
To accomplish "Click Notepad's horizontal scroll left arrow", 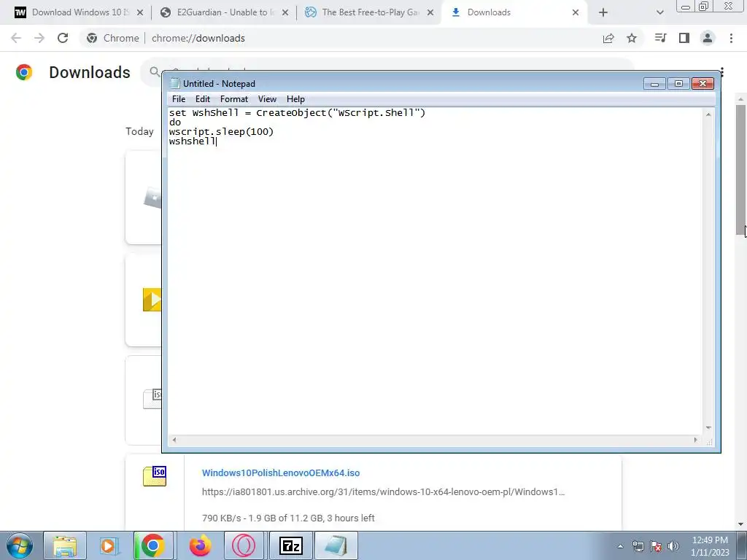I will 174,440.
